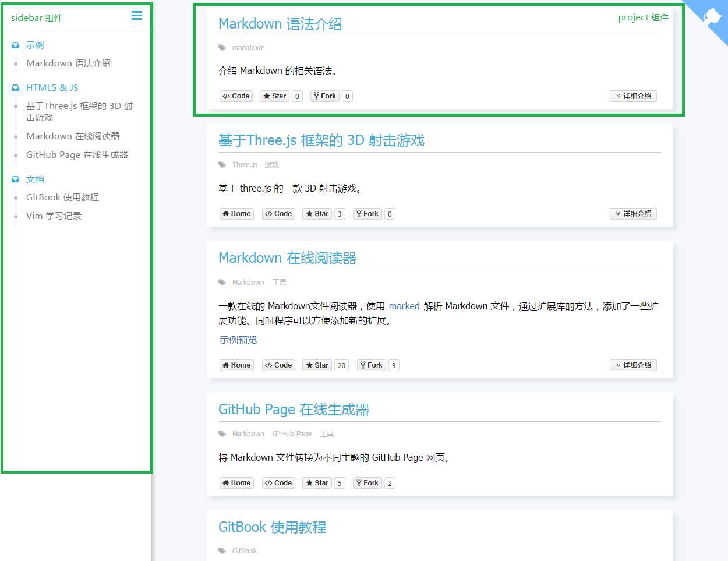The width and height of the screenshot is (728, 561).
Task: Toggle the sidebar hamburger menu icon
Action: [137, 16]
